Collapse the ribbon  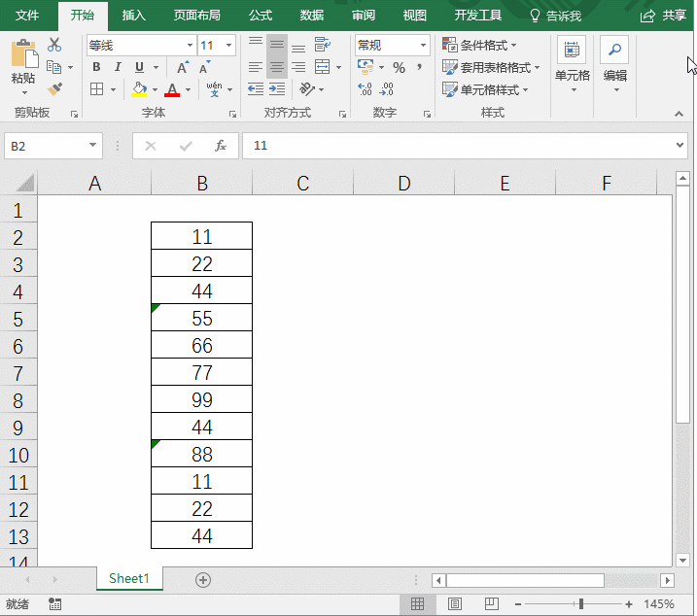pyautogui.click(x=679, y=115)
